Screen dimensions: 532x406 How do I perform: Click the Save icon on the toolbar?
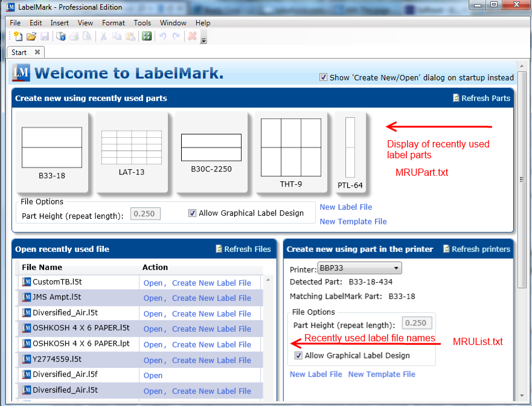point(44,36)
